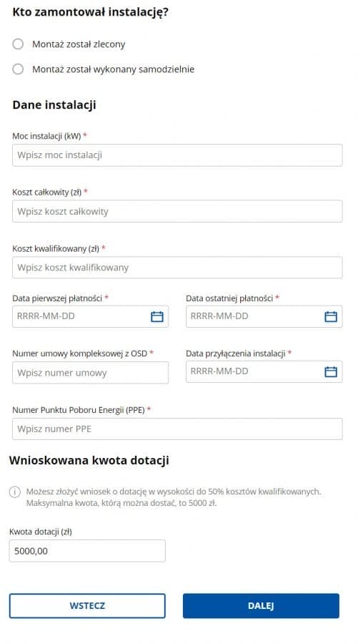Focus the Numer umowy kompleksowej field
This screenshot has height=644, width=358.
click(90, 373)
